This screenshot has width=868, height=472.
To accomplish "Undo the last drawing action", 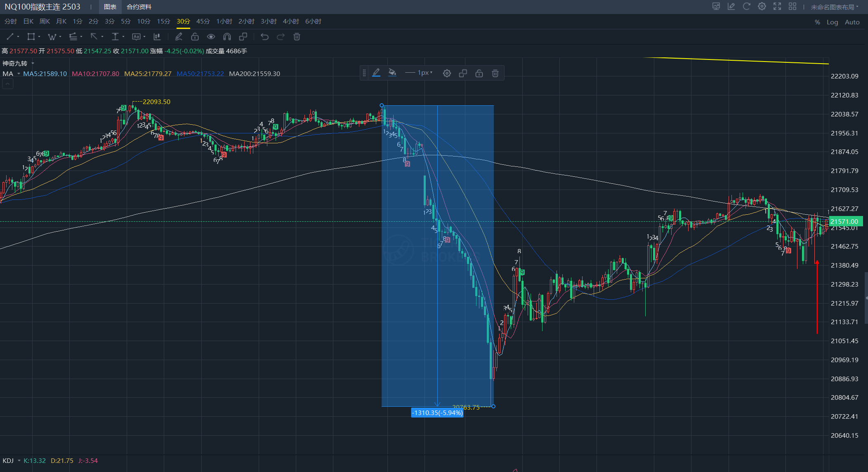I will [x=265, y=37].
